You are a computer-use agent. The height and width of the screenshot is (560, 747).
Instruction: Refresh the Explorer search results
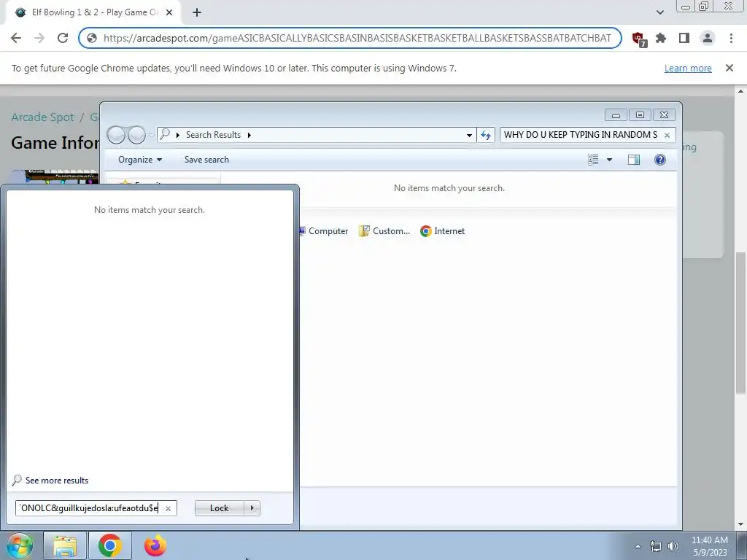486,135
